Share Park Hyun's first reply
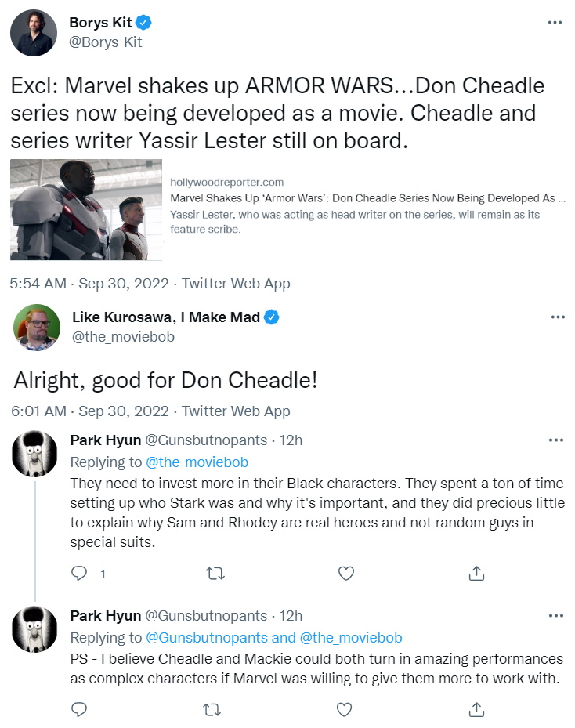 (x=476, y=574)
